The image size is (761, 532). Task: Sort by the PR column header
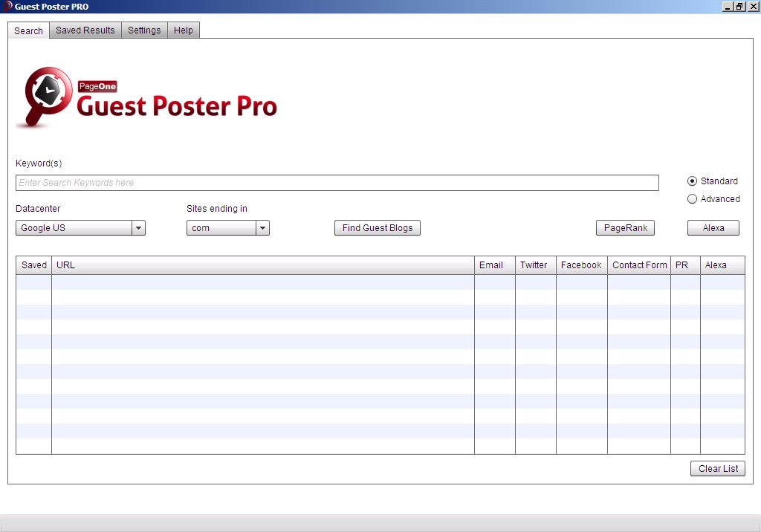tap(685, 265)
